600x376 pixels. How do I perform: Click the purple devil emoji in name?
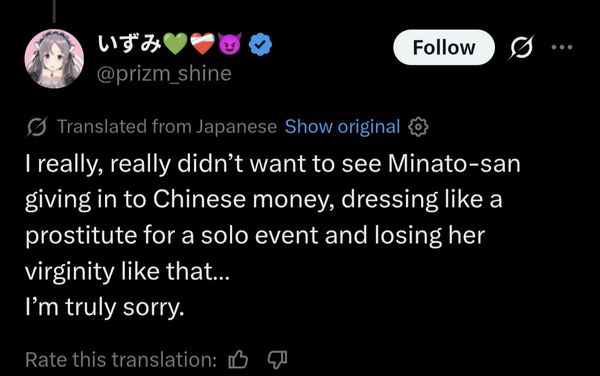(230, 44)
